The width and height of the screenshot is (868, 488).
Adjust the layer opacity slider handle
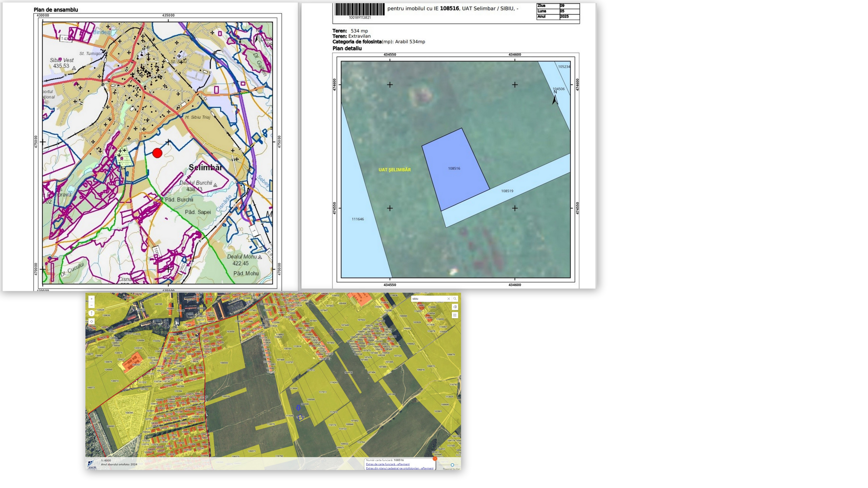(452, 465)
